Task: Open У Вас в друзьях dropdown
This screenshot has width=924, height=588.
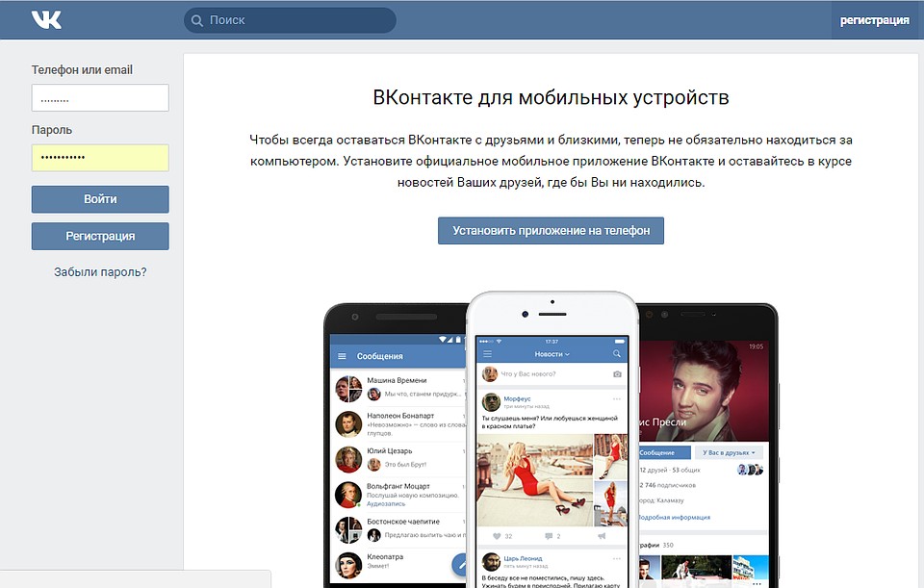Action: 729,452
